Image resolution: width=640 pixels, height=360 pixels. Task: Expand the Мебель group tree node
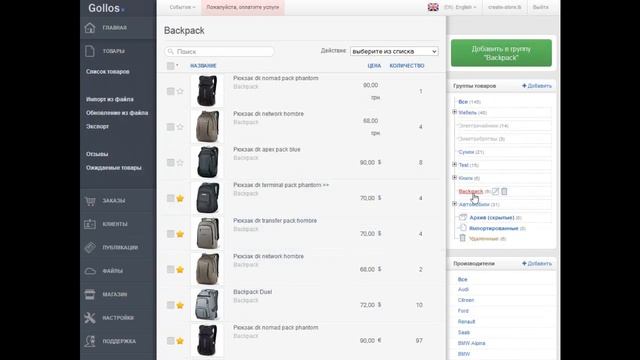click(454, 112)
